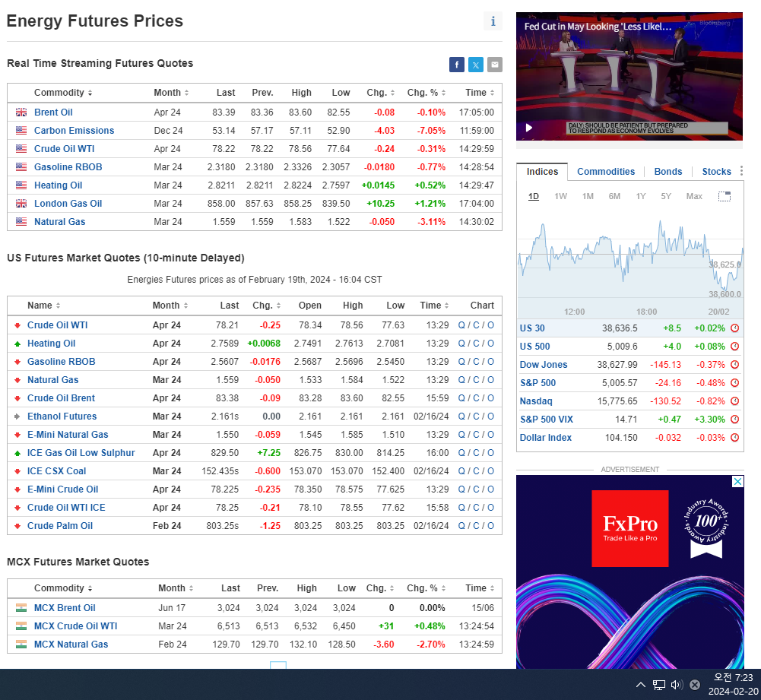Sort real-time table by Chg. column

(380, 93)
